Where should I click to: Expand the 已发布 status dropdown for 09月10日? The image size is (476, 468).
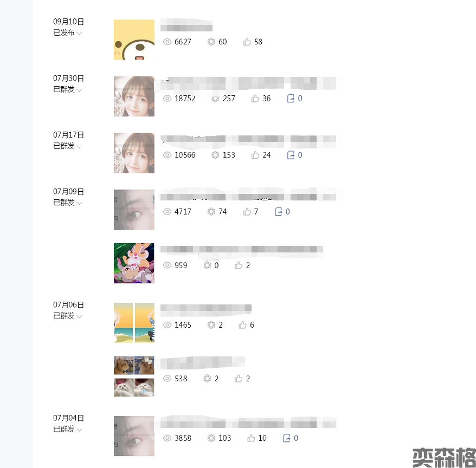[80, 33]
